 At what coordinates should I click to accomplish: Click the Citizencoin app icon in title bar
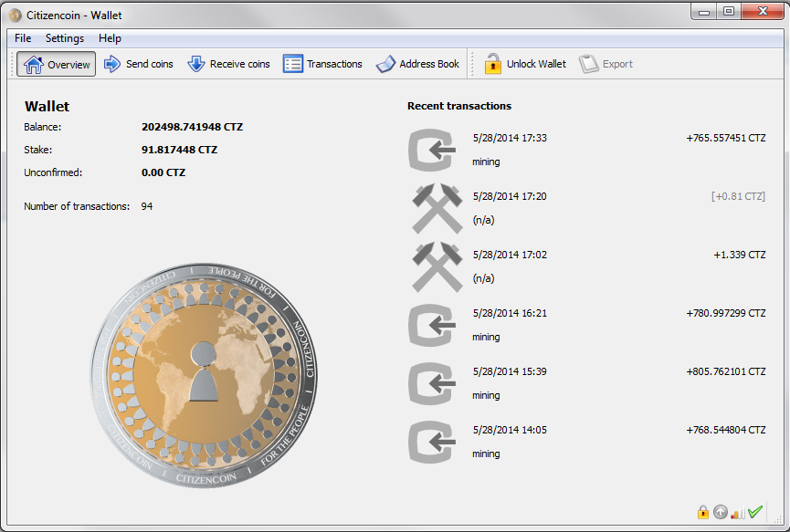[x=16, y=16]
